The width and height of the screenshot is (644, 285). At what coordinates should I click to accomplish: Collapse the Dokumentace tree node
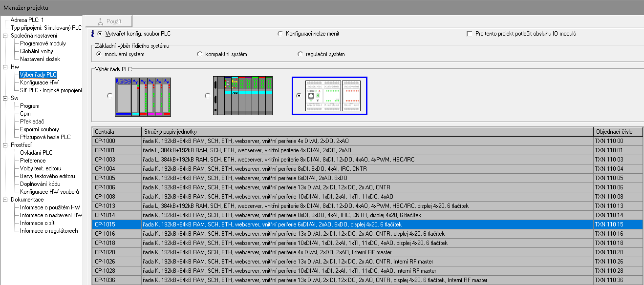pyautogui.click(x=5, y=200)
